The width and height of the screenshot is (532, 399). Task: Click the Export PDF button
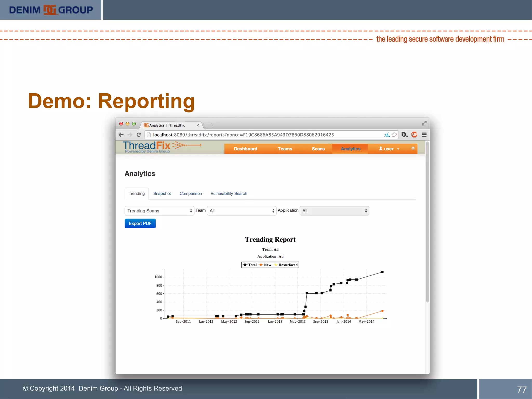[140, 223]
